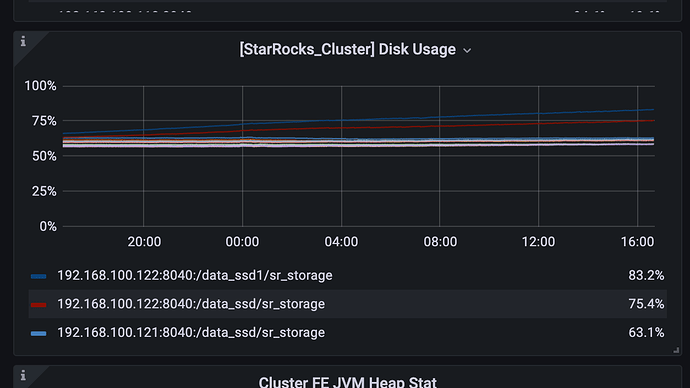Click the 04:00 time axis label
690x388 pixels.
[x=341, y=242]
